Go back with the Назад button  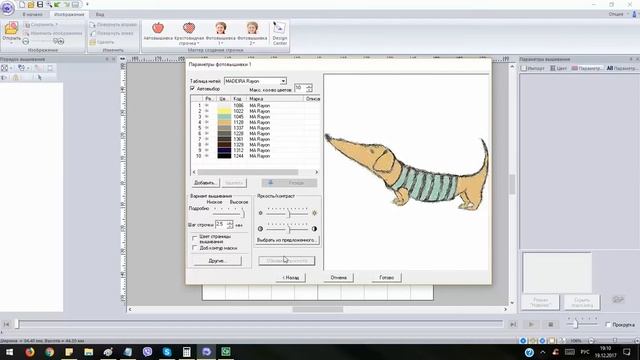[291, 278]
